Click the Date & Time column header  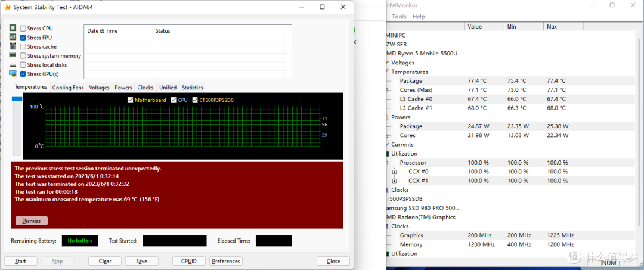click(118, 31)
